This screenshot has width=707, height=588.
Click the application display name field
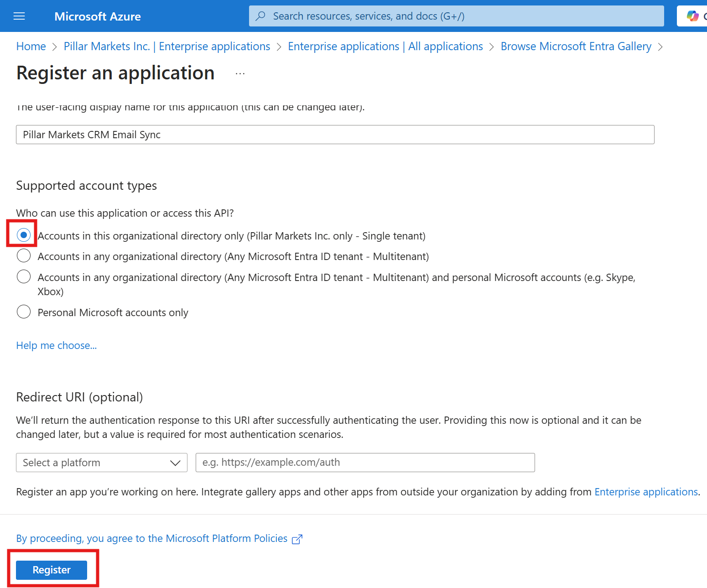click(335, 135)
